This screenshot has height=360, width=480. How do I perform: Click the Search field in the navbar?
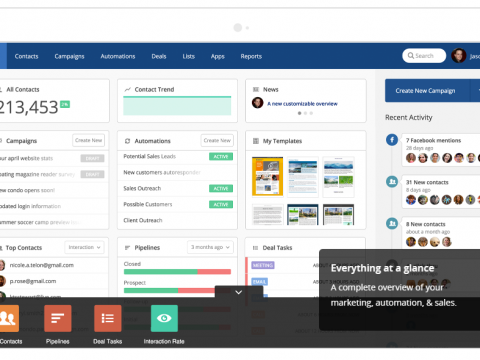(x=424, y=56)
